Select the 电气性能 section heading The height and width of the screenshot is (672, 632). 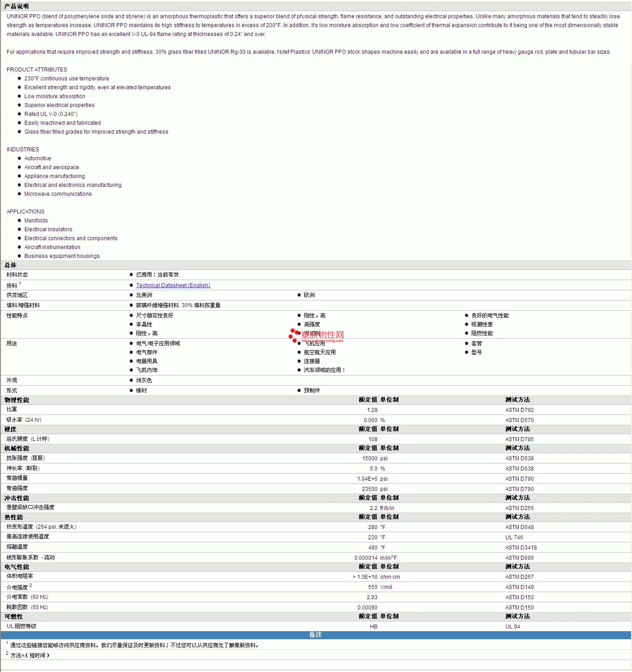tap(17, 567)
